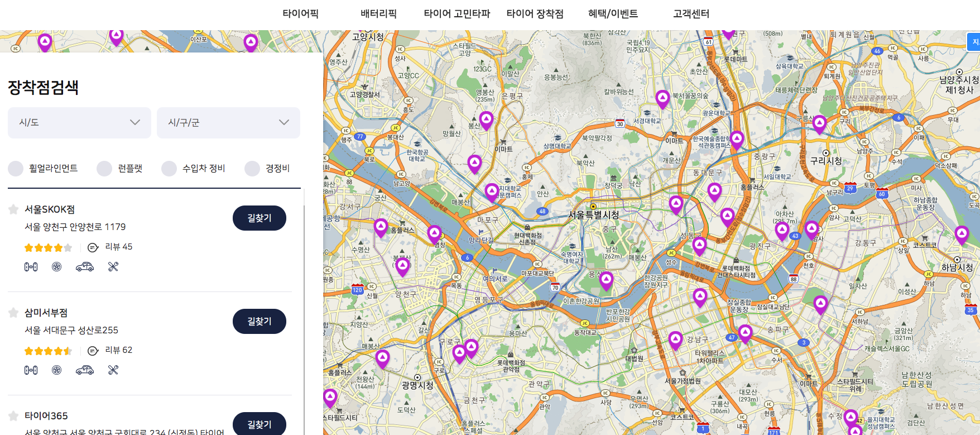The width and height of the screenshot is (980, 435).
Task: Open the 시/구/군 district dropdown
Action: coord(228,123)
